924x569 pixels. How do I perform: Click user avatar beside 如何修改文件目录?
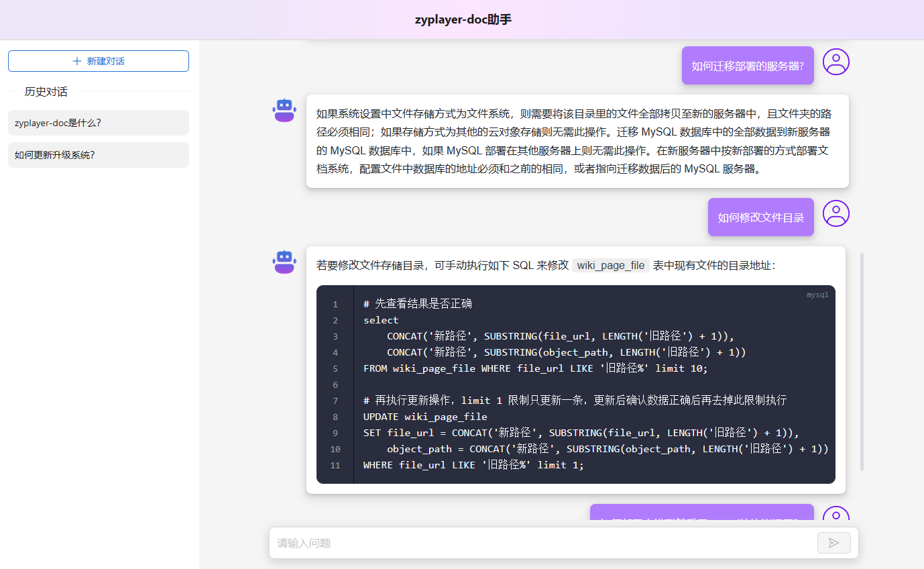point(836,213)
